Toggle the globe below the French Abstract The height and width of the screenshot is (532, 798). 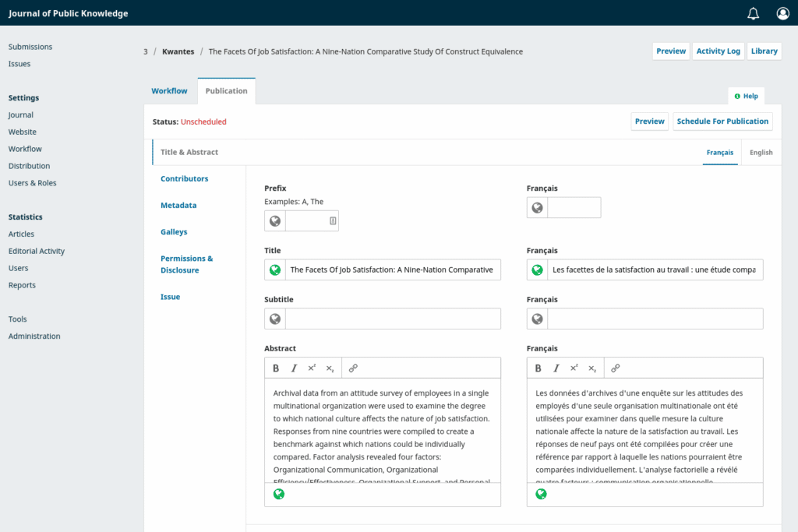542,493
